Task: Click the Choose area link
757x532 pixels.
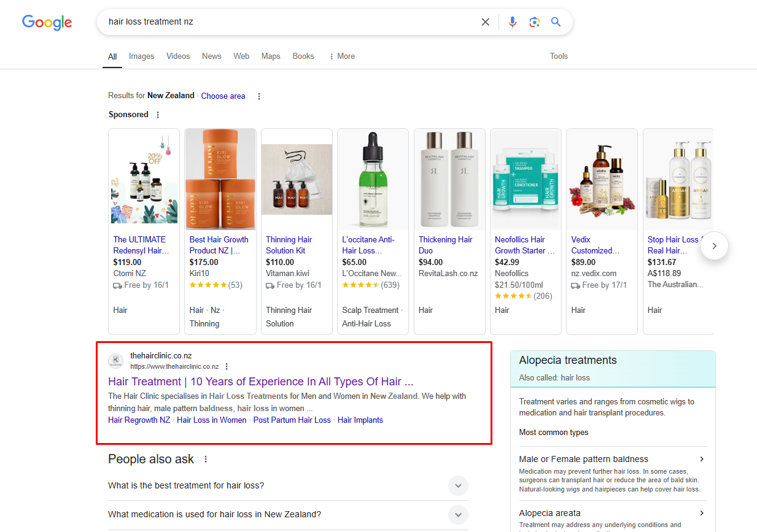Action: (223, 96)
